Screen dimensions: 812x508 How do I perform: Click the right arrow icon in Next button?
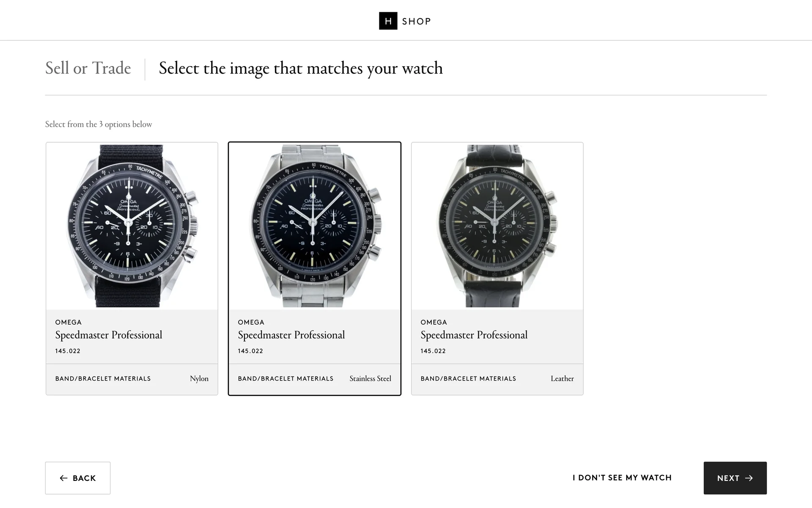(x=749, y=478)
